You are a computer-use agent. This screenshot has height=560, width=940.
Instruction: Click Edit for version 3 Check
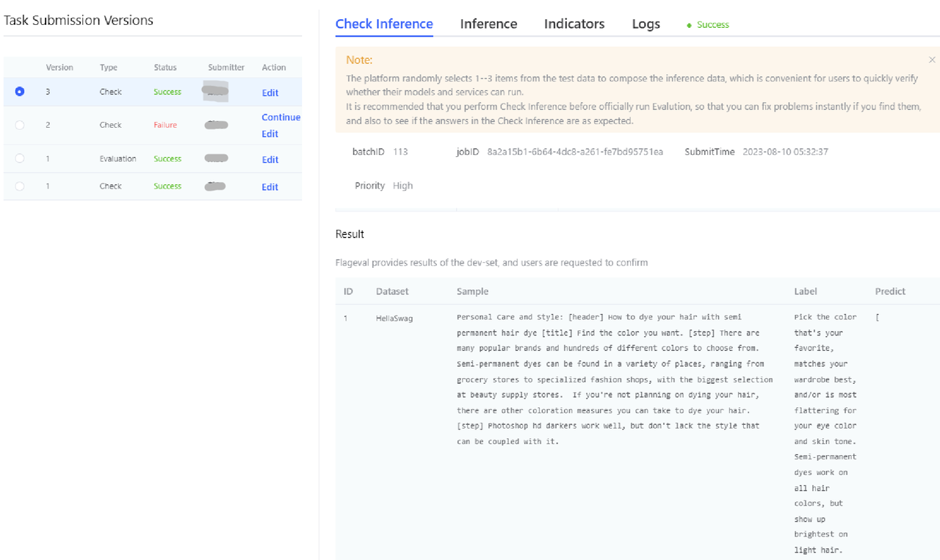pyautogui.click(x=270, y=93)
